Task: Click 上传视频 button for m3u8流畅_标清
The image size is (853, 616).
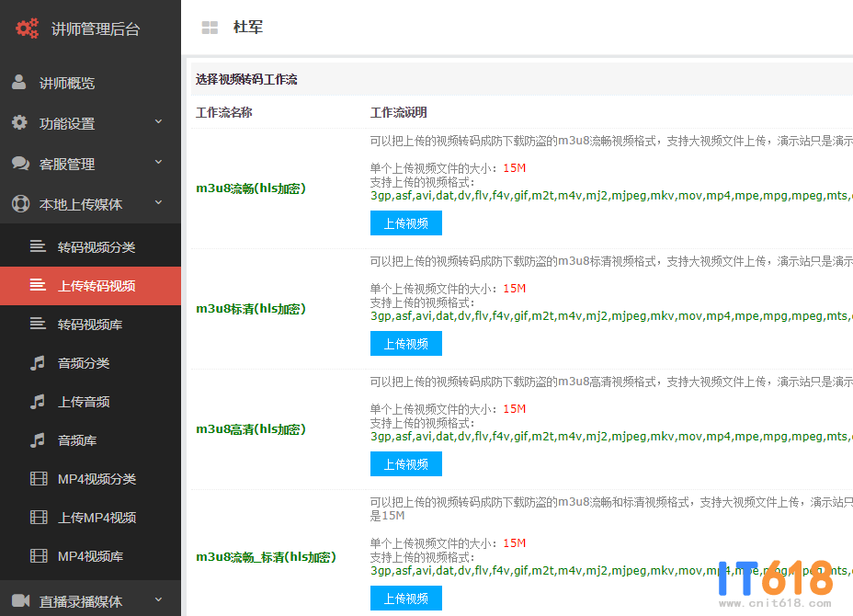Action: pyautogui.click(x=406, y=598)
